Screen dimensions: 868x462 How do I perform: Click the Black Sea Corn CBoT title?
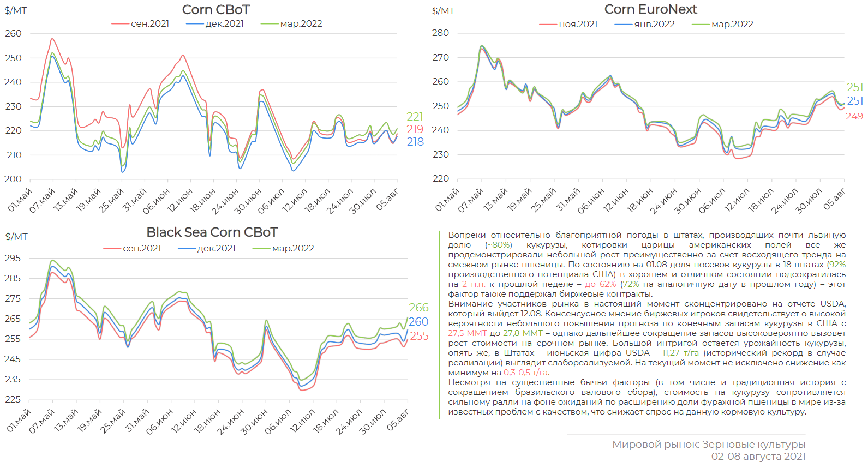(x=212, y=232)
